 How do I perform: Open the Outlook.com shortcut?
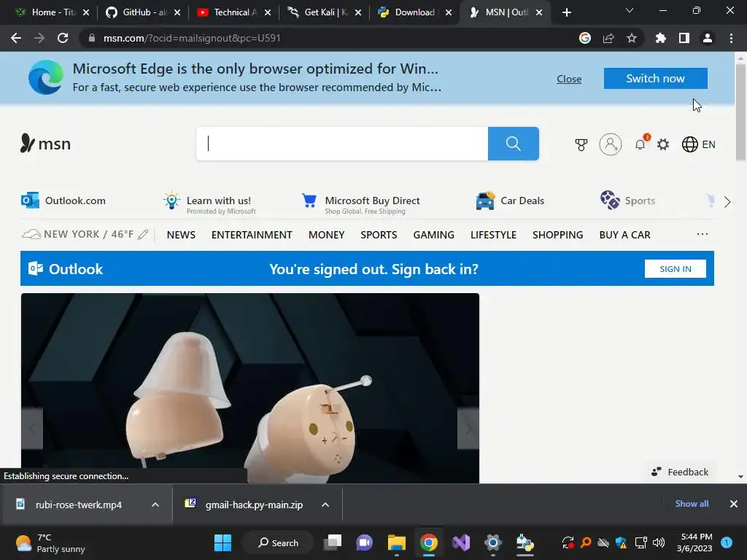coord(63,201)
